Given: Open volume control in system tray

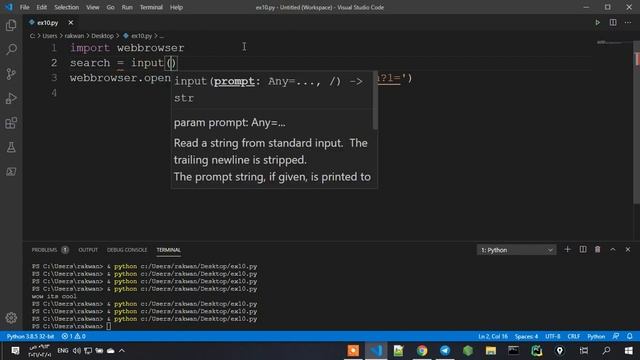Looking at the screenshot, I should pyautogui.click(x=77, y=351).
